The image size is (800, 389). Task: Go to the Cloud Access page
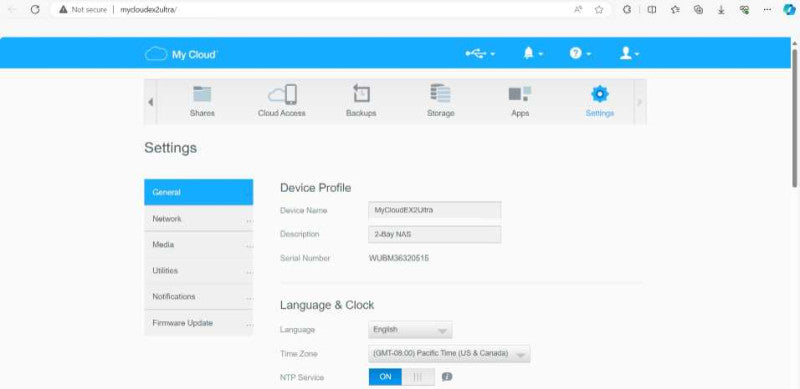(x=282, y=101)
